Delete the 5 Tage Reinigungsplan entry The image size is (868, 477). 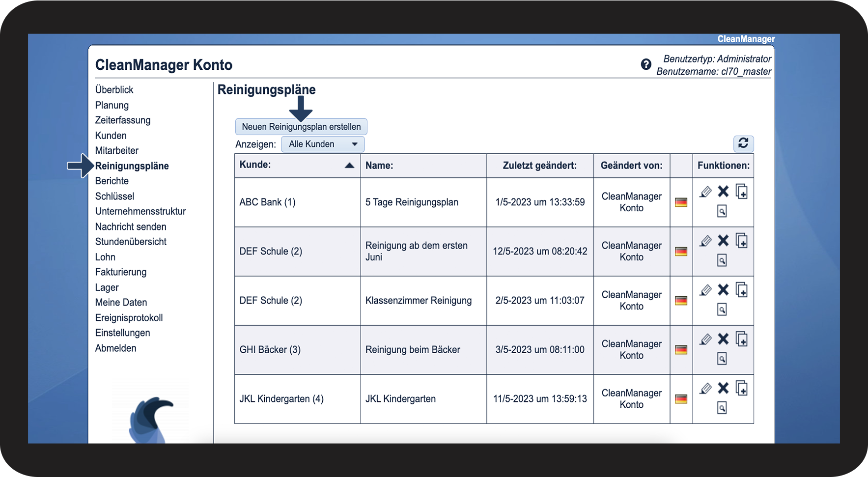coord(723,192)
